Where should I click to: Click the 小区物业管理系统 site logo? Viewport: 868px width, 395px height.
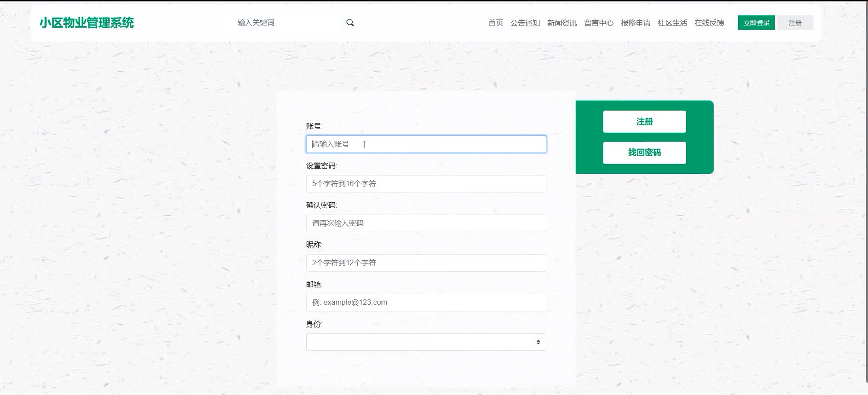87,23
